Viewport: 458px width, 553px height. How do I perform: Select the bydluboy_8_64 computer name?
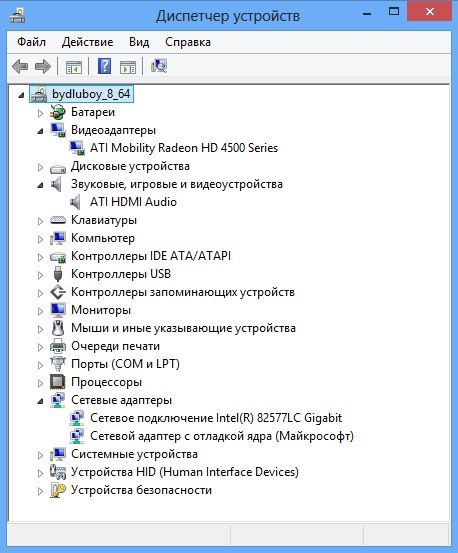(91, 94)
